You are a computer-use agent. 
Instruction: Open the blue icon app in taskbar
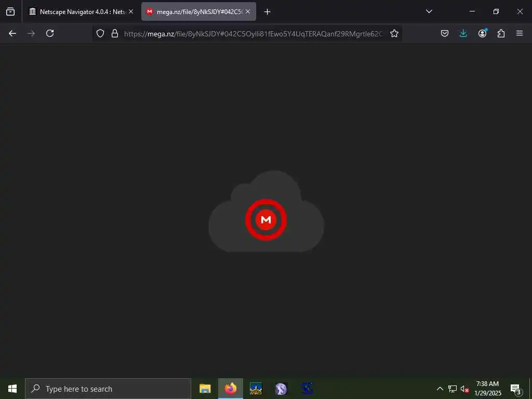pyautogui.click(x=307, y=389)
